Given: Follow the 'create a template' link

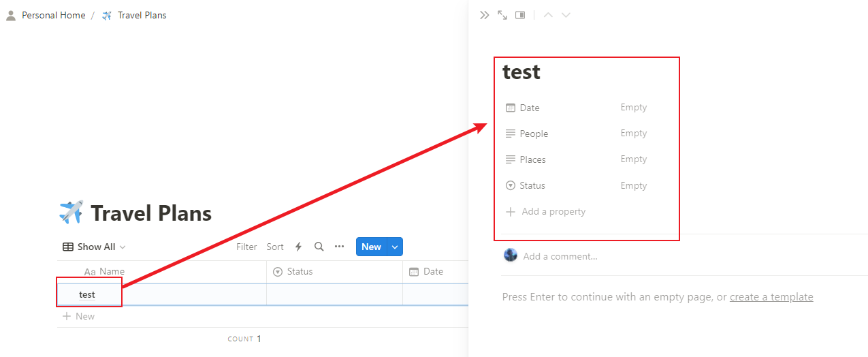Looking at the screenshot, I should coord(771,297).
